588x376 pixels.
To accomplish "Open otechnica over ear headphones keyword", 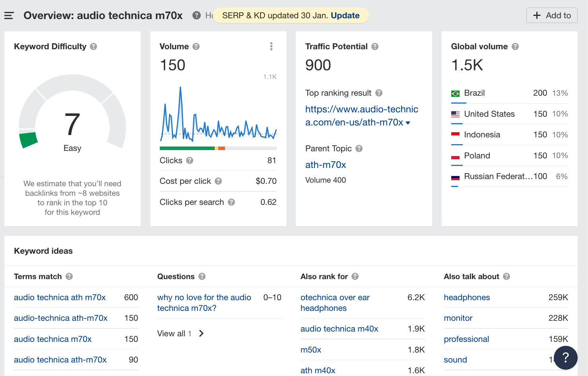I will coord(335,303).
